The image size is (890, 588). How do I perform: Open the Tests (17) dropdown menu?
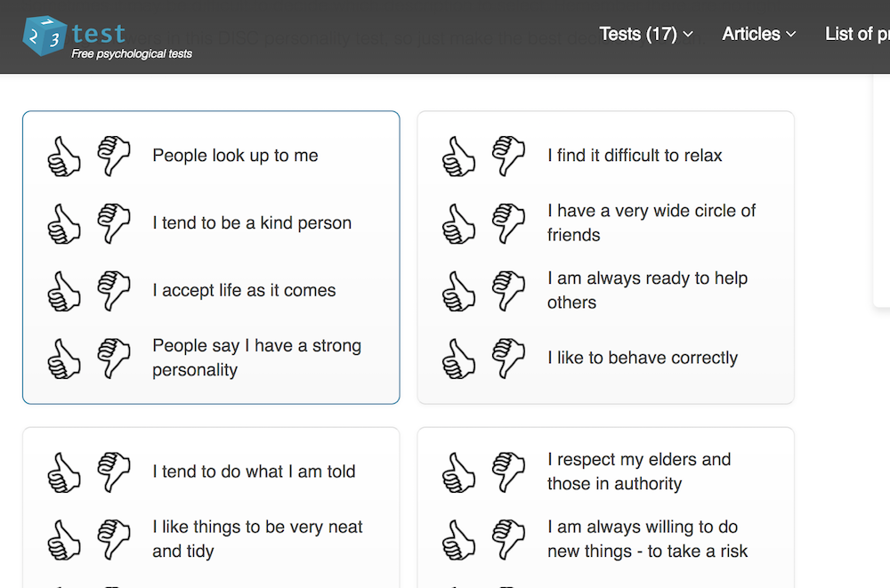pos(645,34)
